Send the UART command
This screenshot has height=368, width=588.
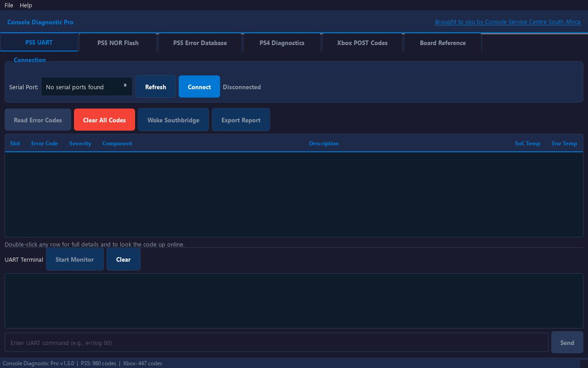point(567,343)
